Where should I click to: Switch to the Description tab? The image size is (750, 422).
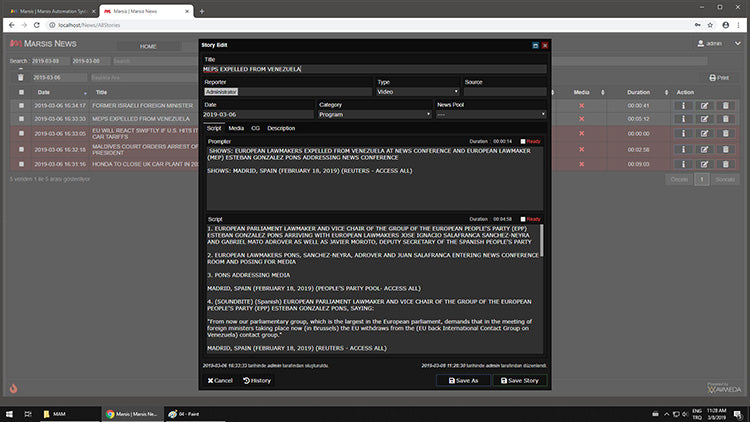click(x=281, y=128)
